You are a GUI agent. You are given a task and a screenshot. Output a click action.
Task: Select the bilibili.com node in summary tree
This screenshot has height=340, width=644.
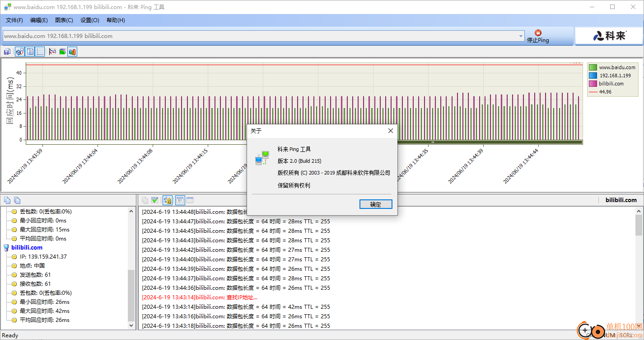click(x=27, y=247)
